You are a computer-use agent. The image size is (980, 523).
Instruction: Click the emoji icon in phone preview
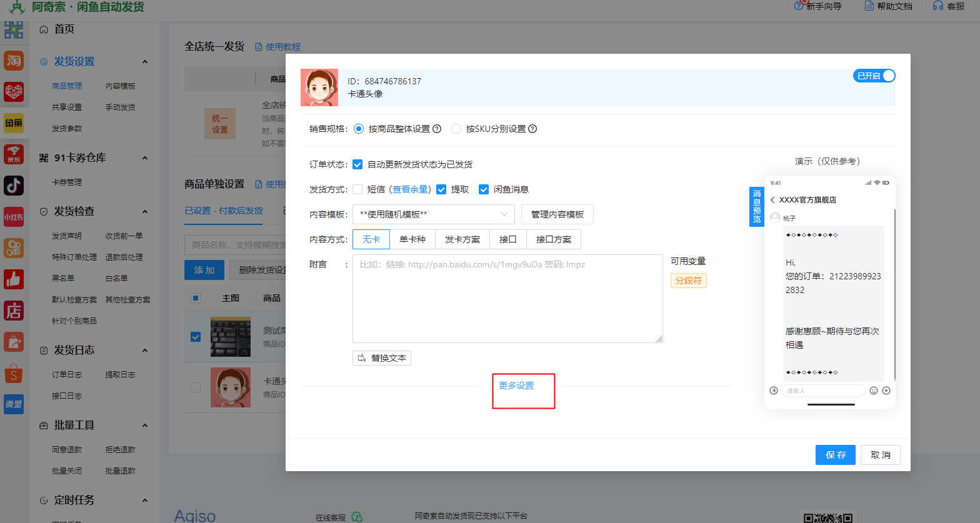874,391
